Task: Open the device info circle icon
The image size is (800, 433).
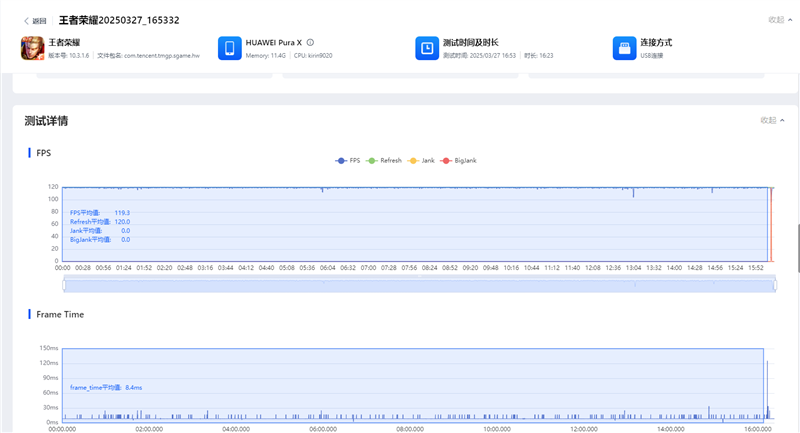Action: pyautogui.click(x=310, y=42)
